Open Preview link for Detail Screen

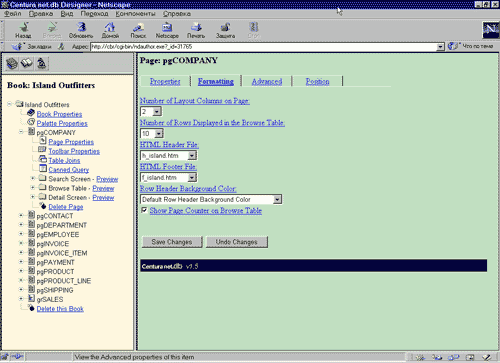coord(103,198)
